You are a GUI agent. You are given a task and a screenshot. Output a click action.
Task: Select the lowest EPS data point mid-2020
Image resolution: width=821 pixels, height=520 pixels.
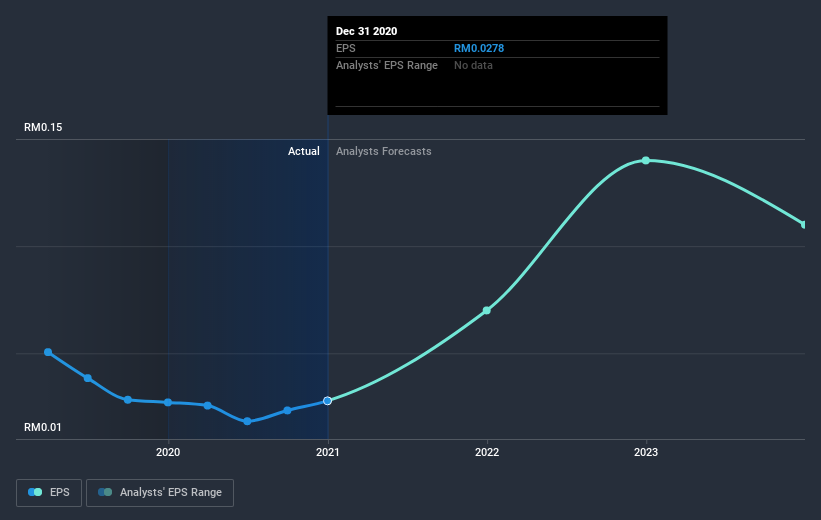(247, 421)
